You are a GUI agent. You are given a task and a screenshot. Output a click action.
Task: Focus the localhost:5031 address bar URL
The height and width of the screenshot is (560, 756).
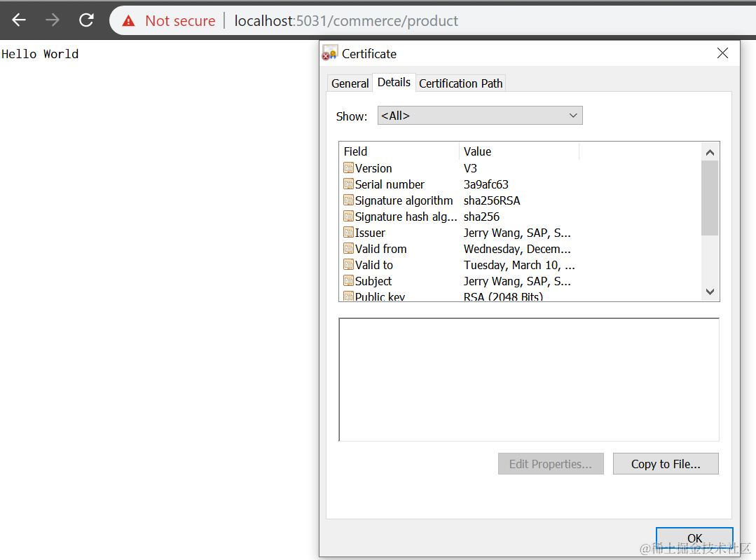point(345,21)
